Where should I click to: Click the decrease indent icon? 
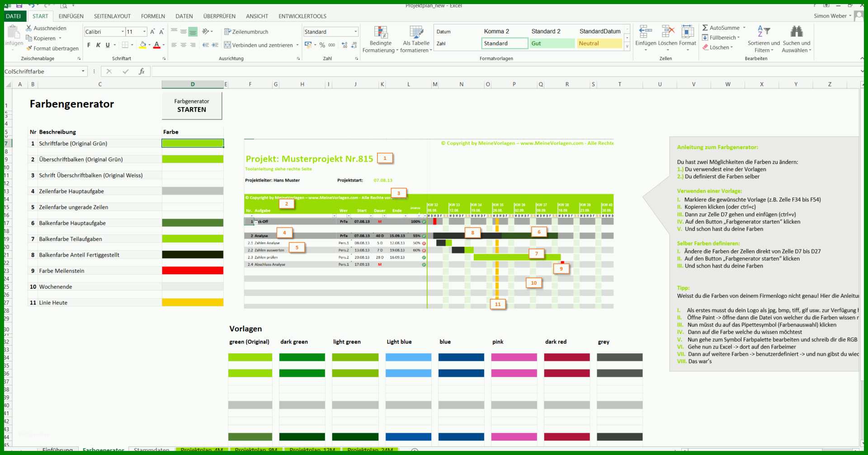pos(206,45)
